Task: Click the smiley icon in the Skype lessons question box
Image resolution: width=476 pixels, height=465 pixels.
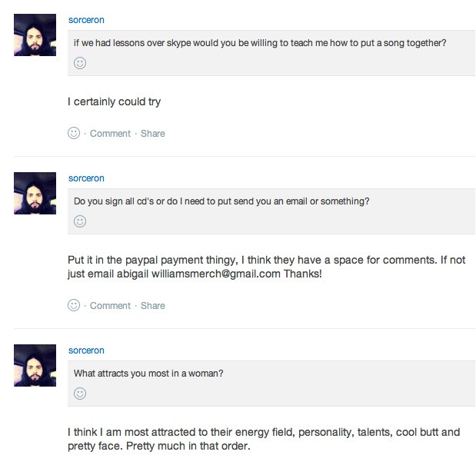Action: click(80, 63)
